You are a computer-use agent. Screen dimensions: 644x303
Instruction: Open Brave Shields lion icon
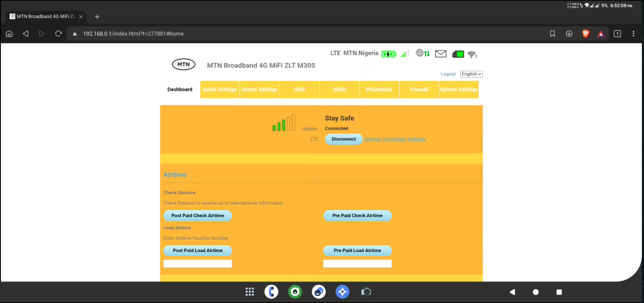[x=585, y=34]
